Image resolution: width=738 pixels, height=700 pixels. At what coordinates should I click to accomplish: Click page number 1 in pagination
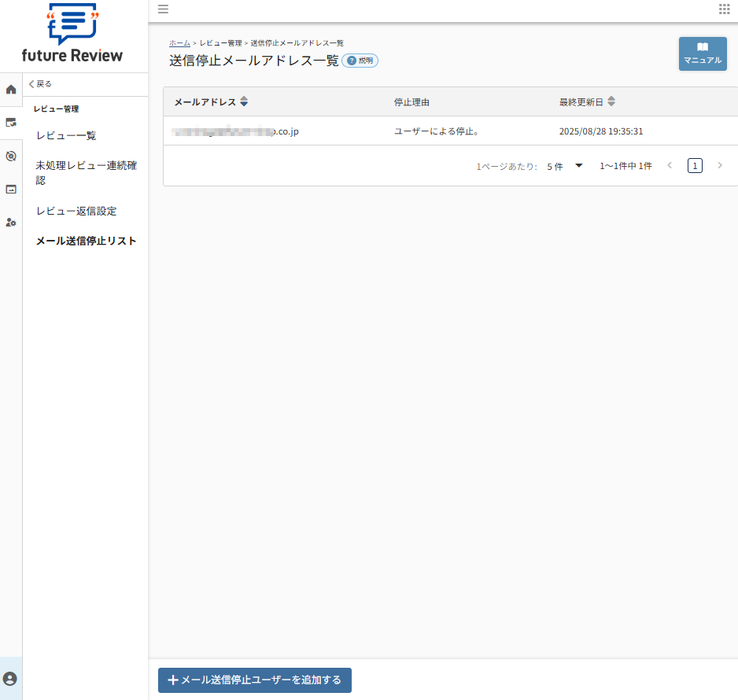click(x=695, y=165)
